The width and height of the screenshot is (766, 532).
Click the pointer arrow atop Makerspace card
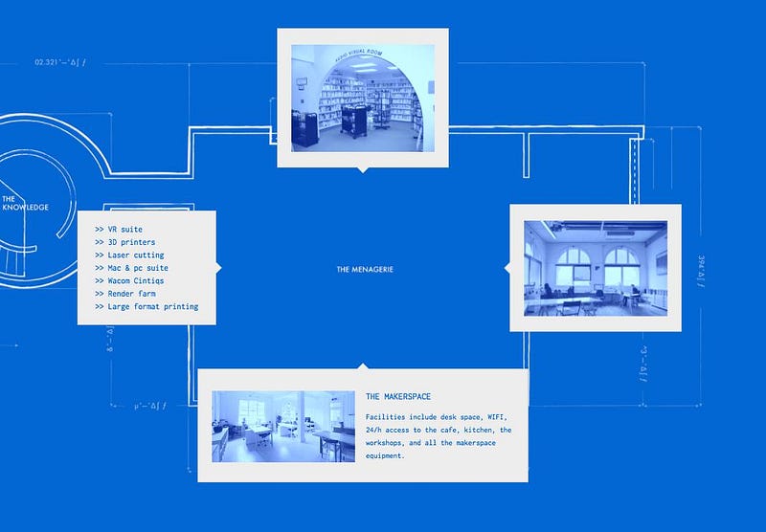(363, 366)
